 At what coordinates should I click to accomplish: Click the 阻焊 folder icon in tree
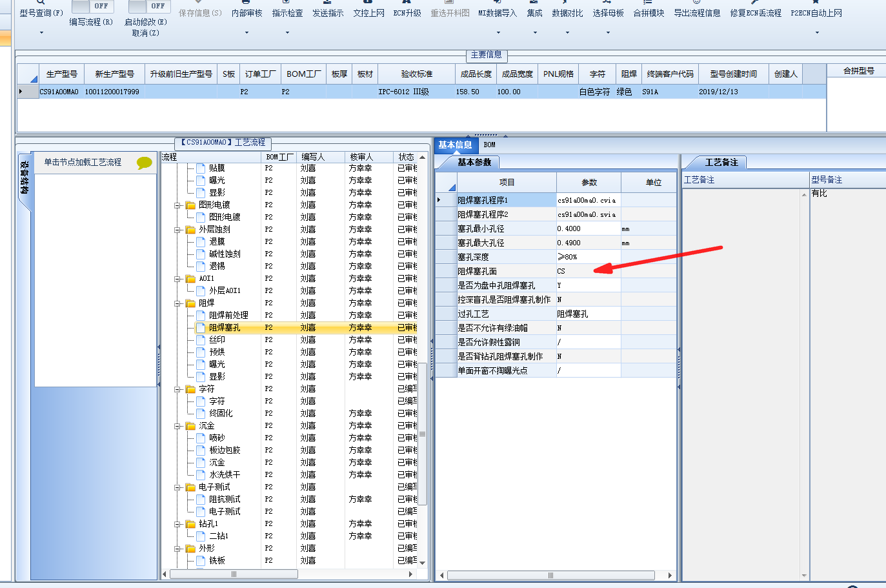[x=190, y=303]
